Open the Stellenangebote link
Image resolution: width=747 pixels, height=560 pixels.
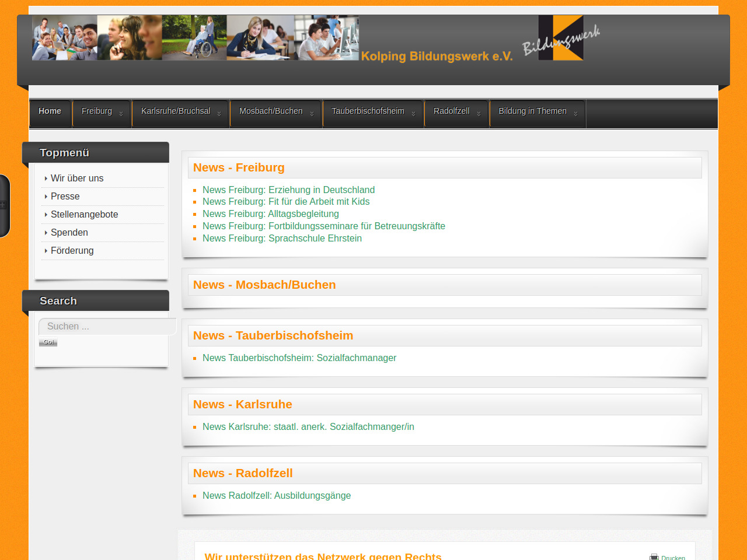[x=84, y=215]
